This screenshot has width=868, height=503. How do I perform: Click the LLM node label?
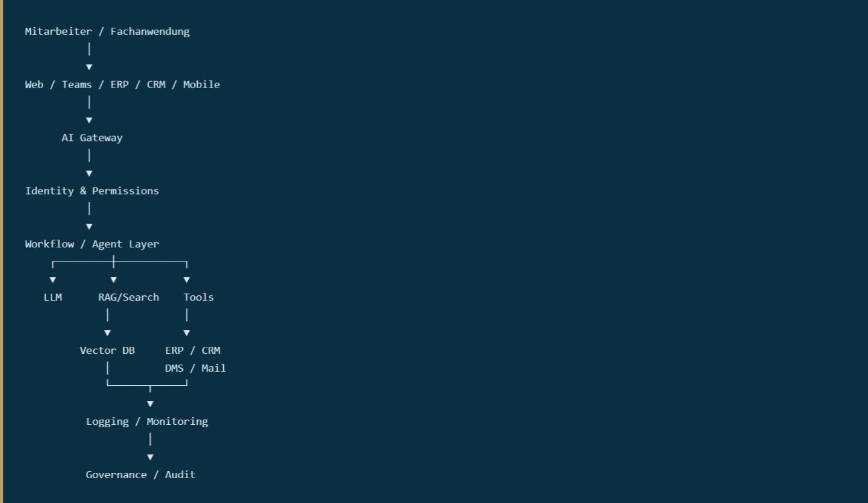[x=53, y=297]
